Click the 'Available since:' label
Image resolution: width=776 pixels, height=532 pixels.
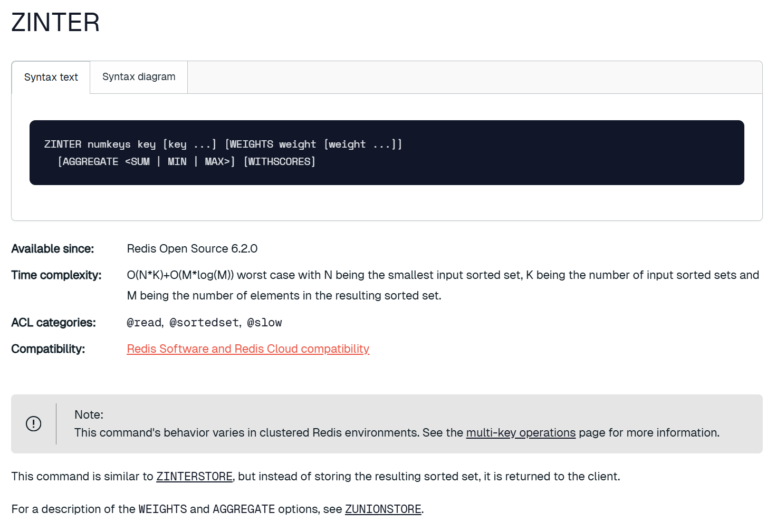[x=53, y=249]
